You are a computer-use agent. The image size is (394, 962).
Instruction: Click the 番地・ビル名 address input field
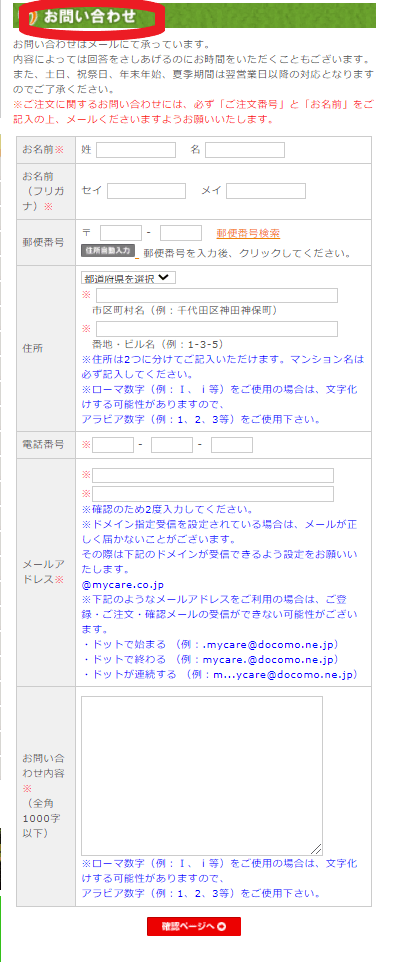(x=217, y=329)
